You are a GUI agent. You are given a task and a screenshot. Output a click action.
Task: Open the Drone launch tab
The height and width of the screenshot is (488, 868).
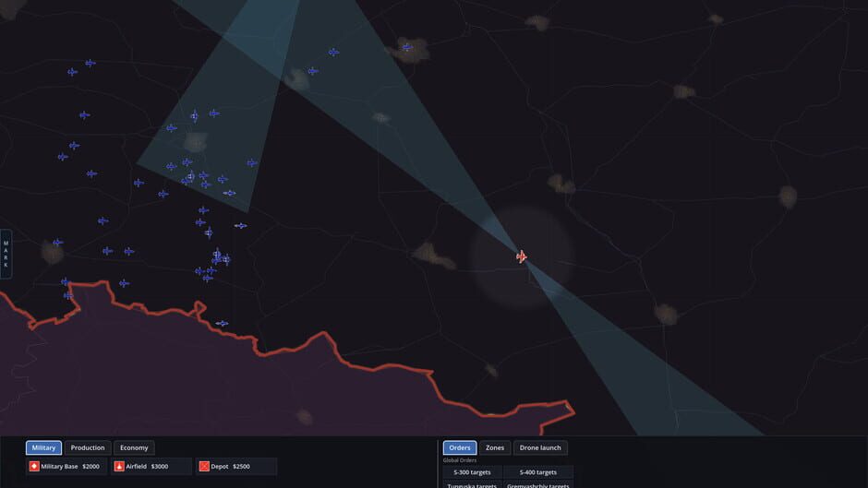coord(540,447)
